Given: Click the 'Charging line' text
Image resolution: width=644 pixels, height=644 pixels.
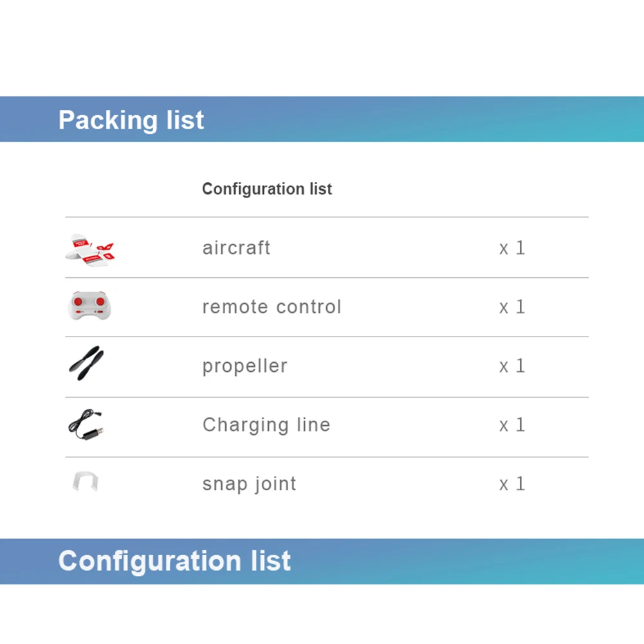Looking at the screenshot, I should [266, 425].
